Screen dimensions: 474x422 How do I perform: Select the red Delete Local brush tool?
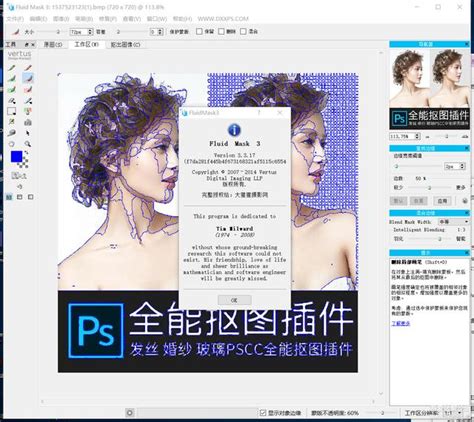(28, 68)
